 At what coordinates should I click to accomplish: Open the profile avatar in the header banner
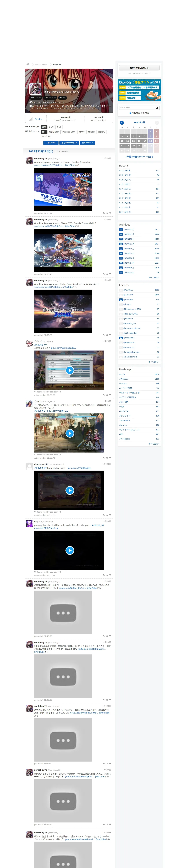pos(35,89)
